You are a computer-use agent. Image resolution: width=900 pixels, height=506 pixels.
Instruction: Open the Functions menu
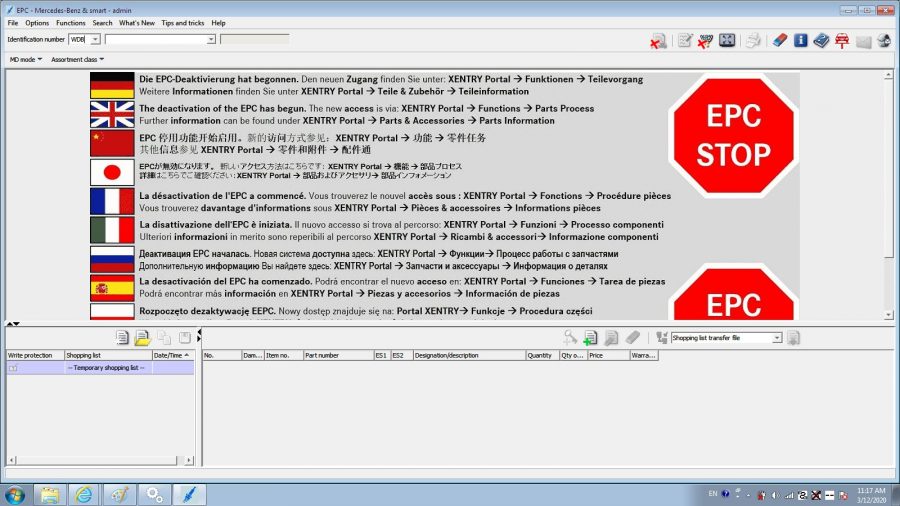pos(70,22)
